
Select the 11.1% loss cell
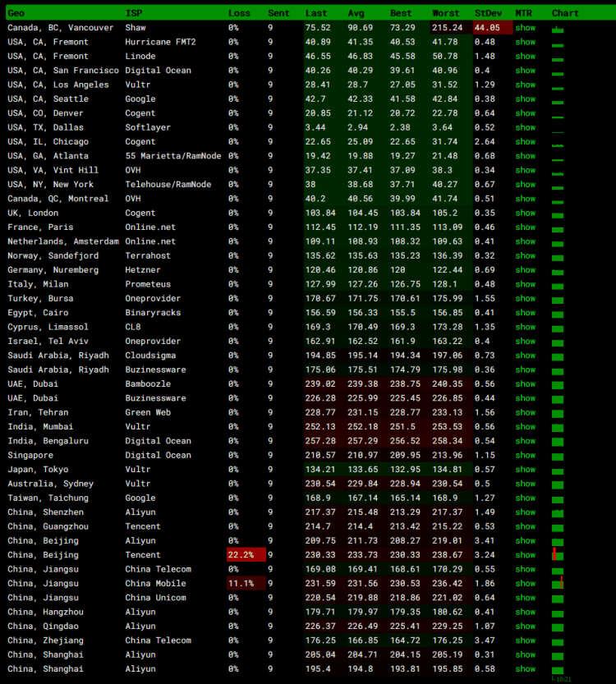point(246,584)
